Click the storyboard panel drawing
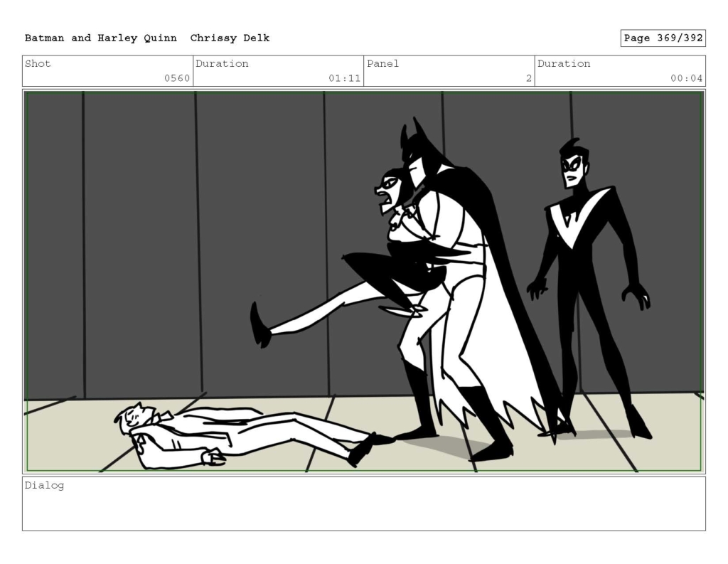The image size is (728, 564). pos(364,282)
